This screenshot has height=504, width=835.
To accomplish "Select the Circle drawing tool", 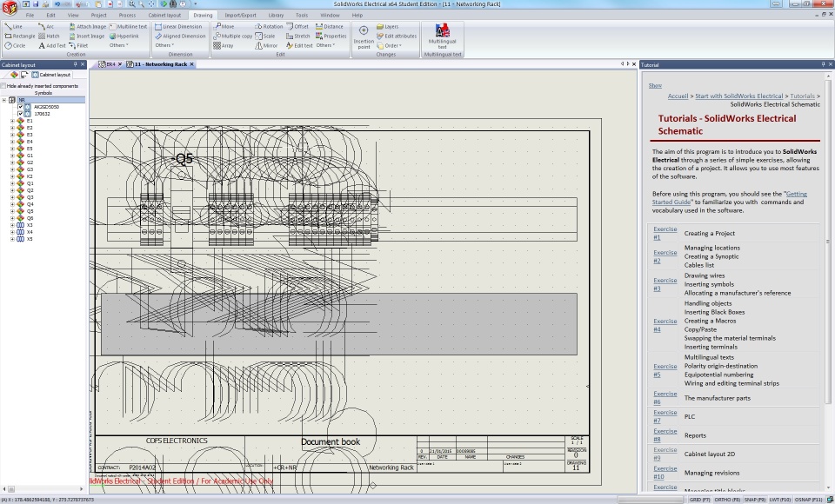I will pyautogui.click(x=16, y=46).
